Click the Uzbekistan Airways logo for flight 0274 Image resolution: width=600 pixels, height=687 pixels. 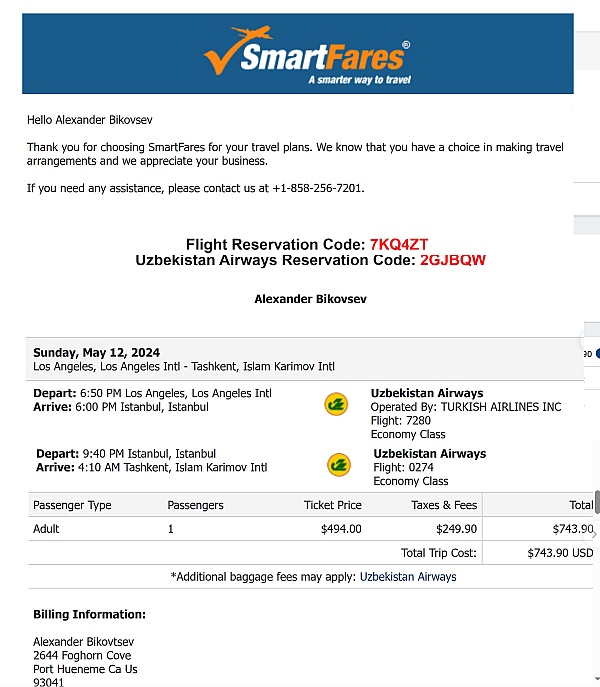tap(339, 465)
